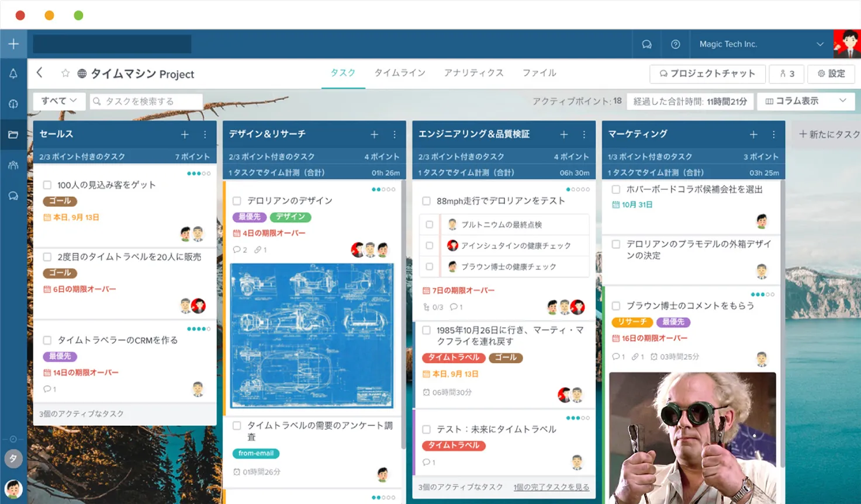Open the chat bubble icon in sidebar
861x504 pixels.
[13, 196]
